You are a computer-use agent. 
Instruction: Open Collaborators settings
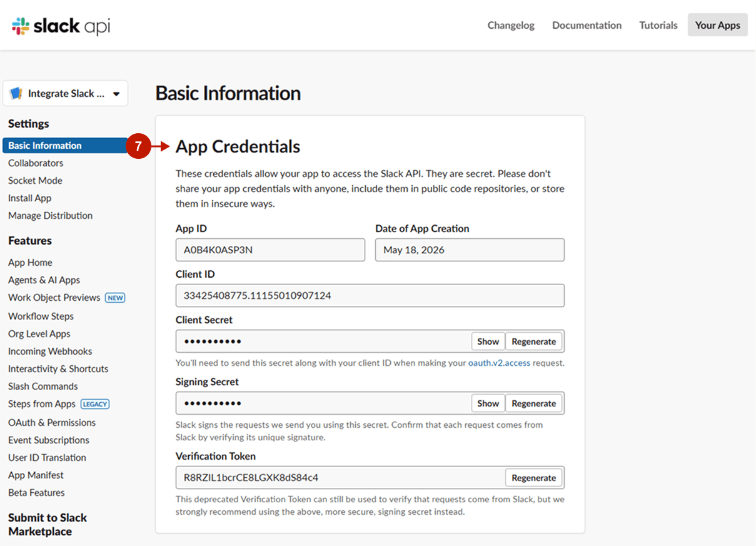coord(36,163)
